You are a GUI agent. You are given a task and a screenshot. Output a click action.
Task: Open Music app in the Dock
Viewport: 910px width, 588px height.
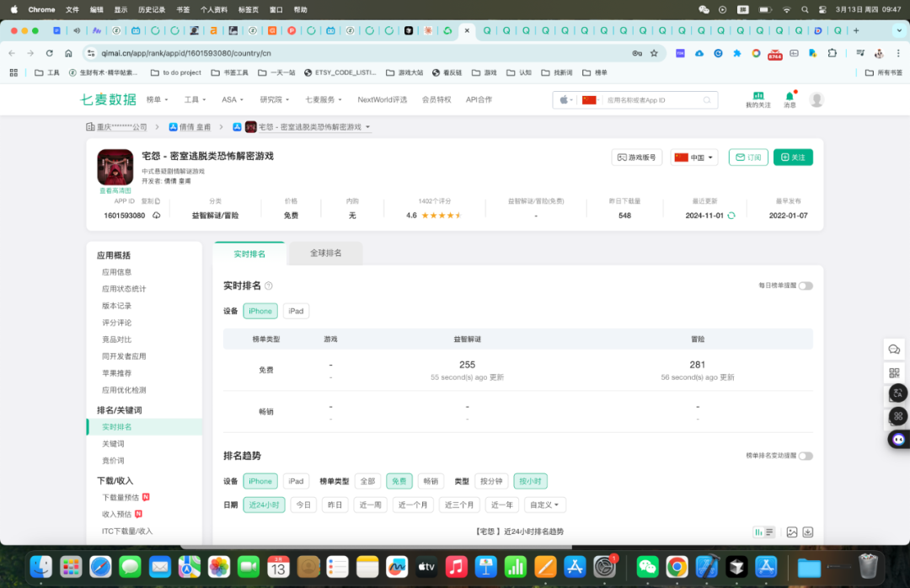coord(456,567)
